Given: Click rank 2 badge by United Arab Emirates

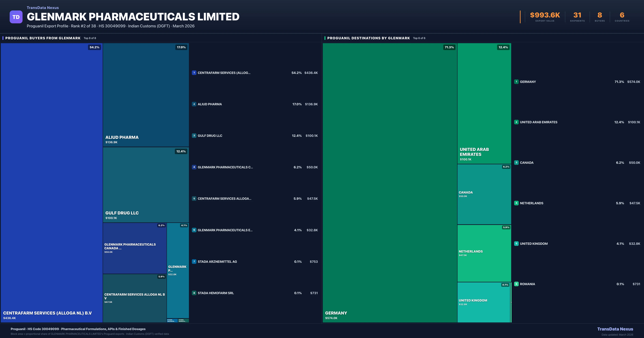Looking at the screenshot, I should pyautogui.click(x=516, y=122).
